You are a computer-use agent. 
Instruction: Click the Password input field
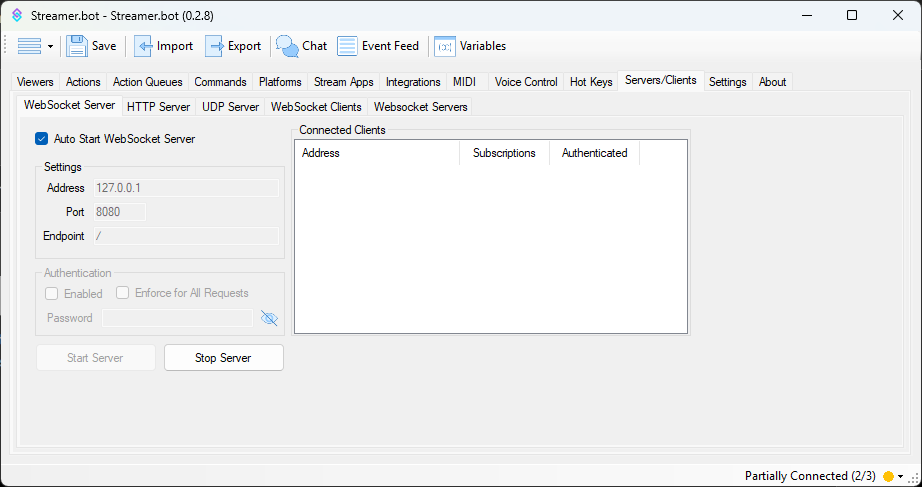(x=177, y=318)
